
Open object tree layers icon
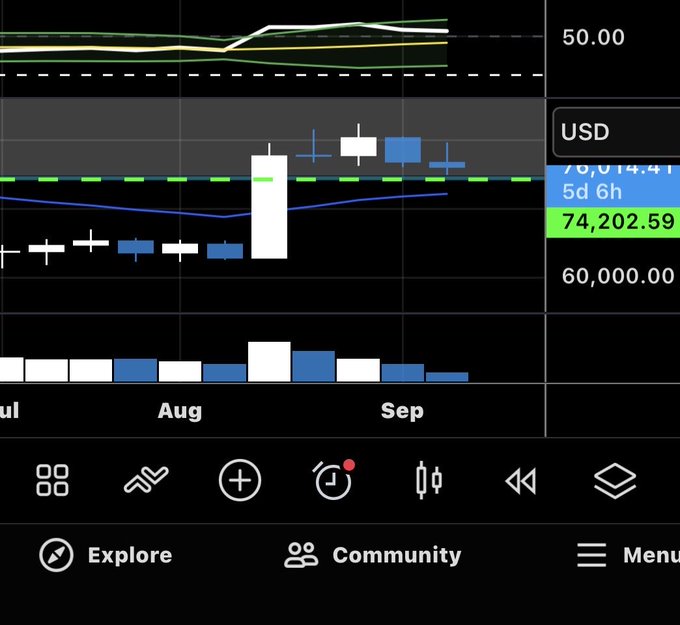coord(615,481)
